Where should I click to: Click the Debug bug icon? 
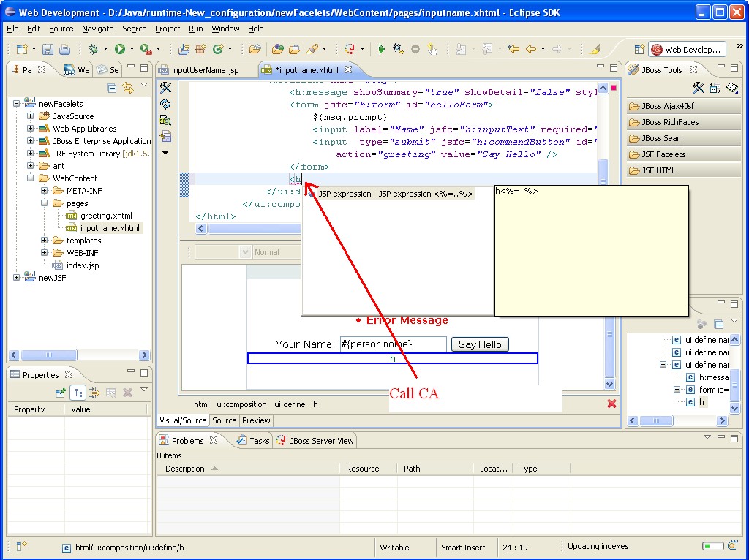(x=93, y=49)
